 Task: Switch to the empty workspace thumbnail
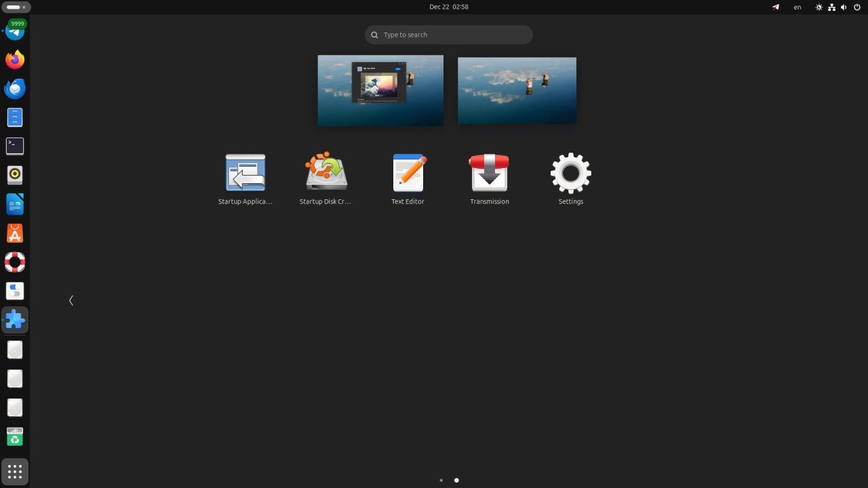517,90
